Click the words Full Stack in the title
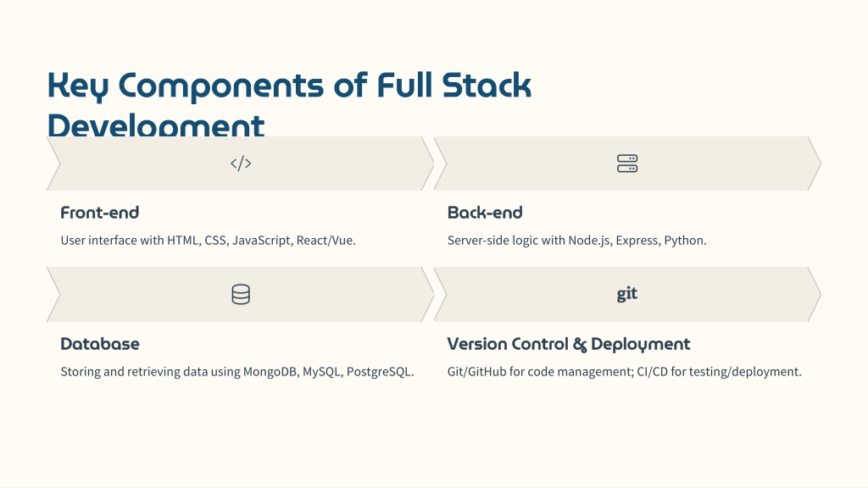Image resolution: width=868 pixels, height=488 pixels. coord(454,85)
